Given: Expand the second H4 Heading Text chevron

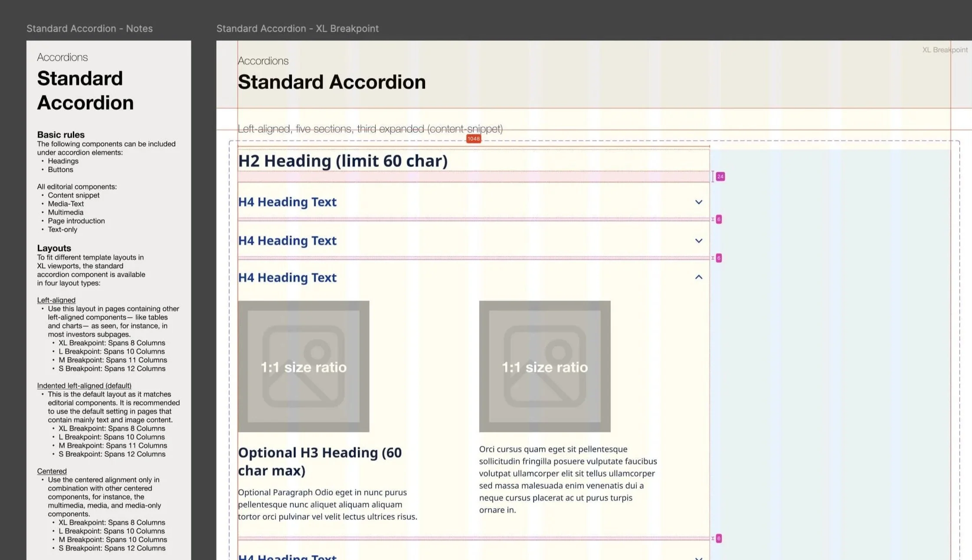Looking at the screenshot, I should (698, 241).
